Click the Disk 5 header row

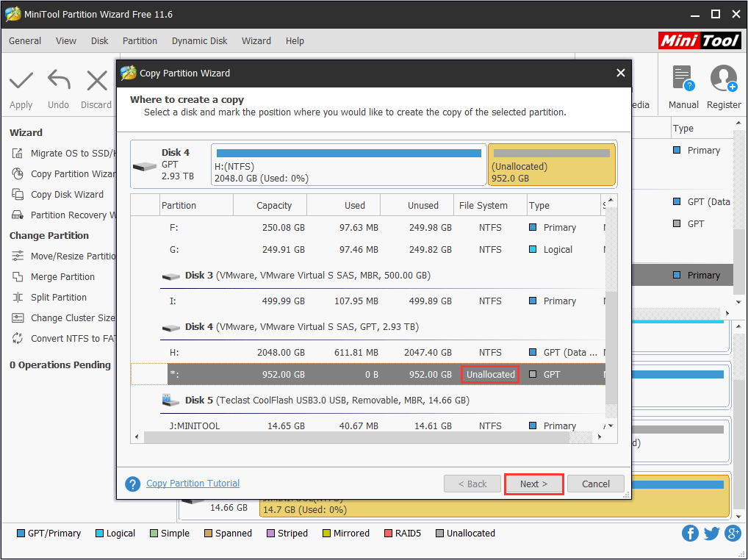pyautogui.click(x=383, y=401)
